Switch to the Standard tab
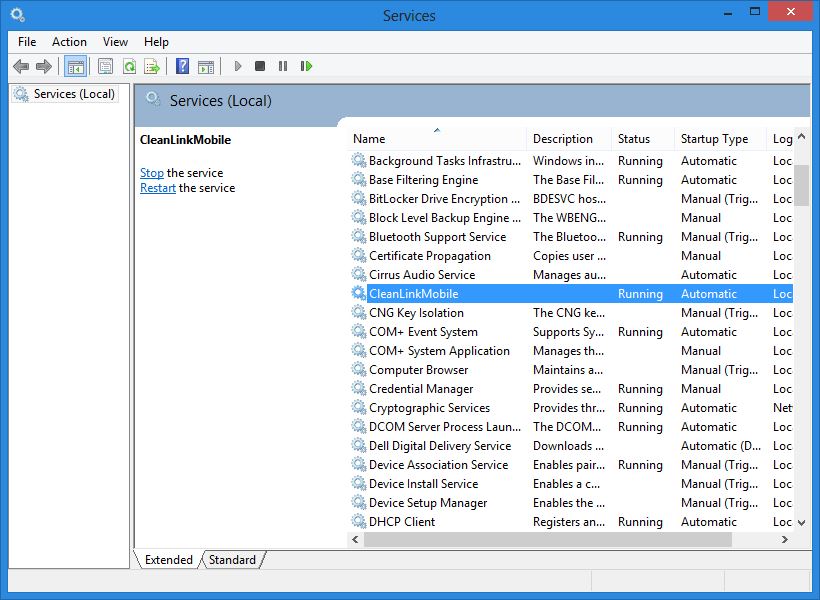The width and height of the screenshot is (820, 600). tap(232, 560)
